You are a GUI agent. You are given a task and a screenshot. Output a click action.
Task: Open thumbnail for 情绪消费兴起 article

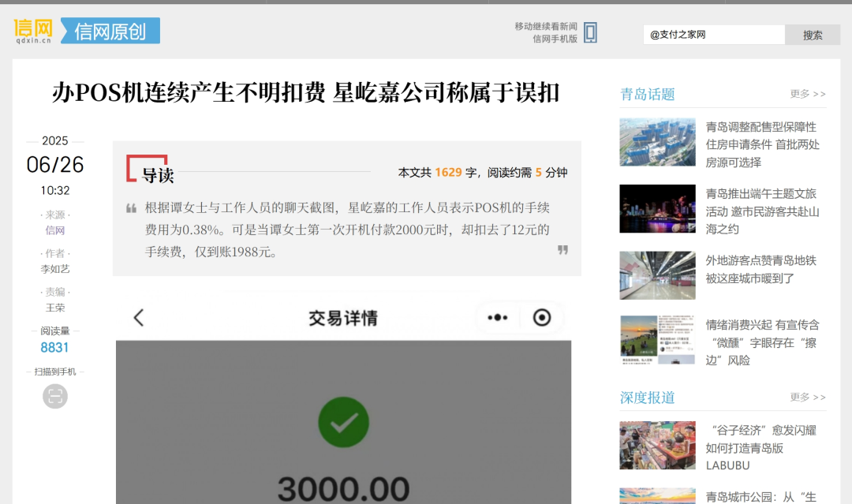(657, 339)
